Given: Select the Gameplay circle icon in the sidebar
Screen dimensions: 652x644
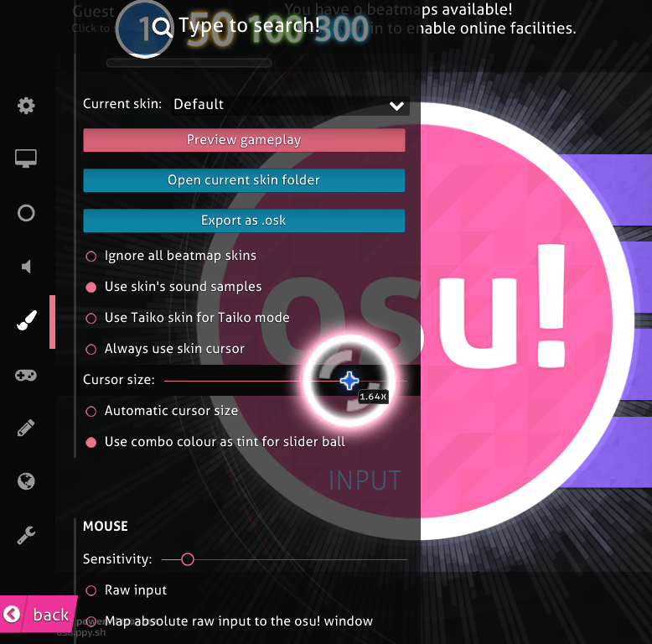Looking at the screenshot, I should pyautogui.click(x=26, y=213).
